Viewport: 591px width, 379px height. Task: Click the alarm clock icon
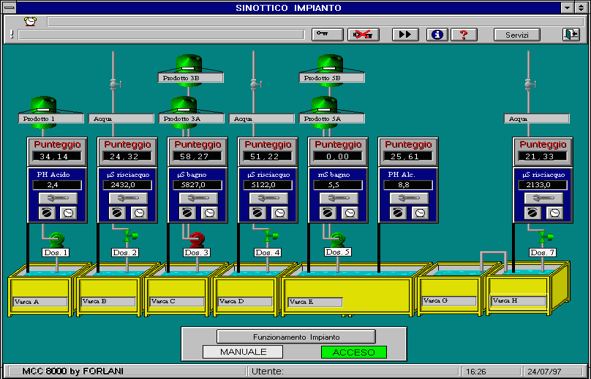(x=31, y=21)
